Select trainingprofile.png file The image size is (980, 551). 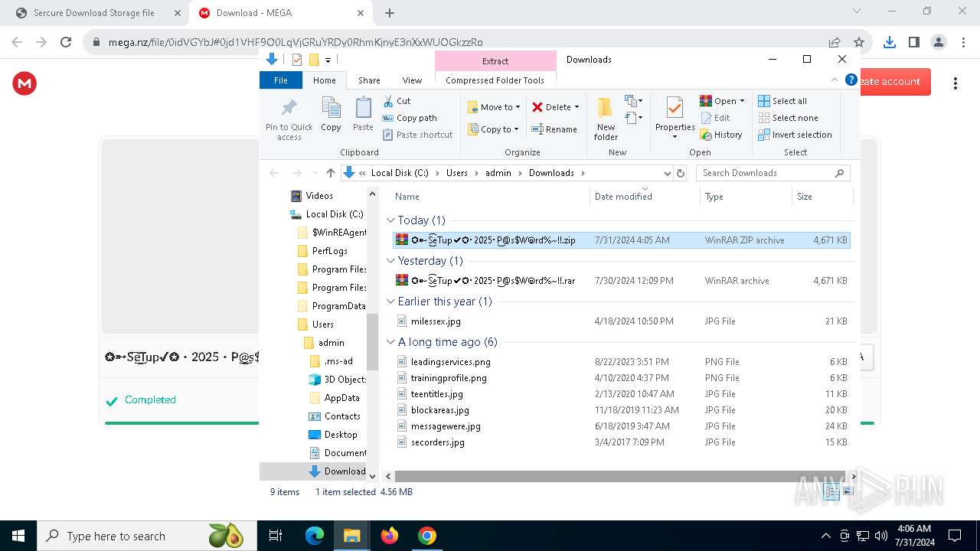click(622, 378)
